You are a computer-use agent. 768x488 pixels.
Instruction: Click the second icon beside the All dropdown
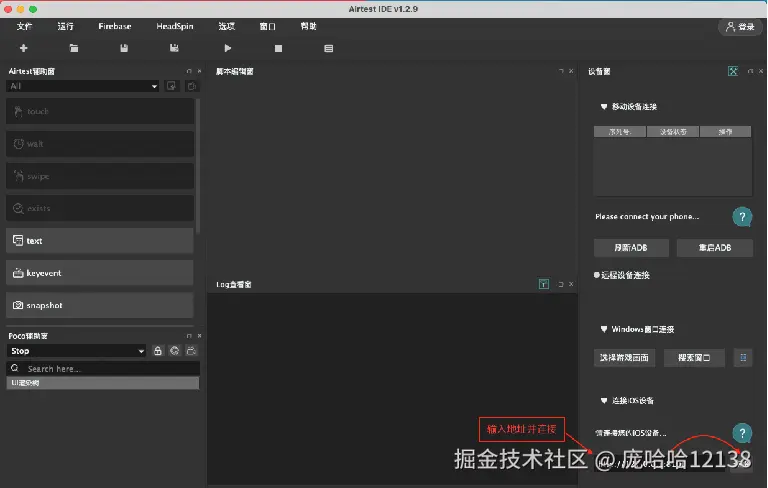coord(192,86)
